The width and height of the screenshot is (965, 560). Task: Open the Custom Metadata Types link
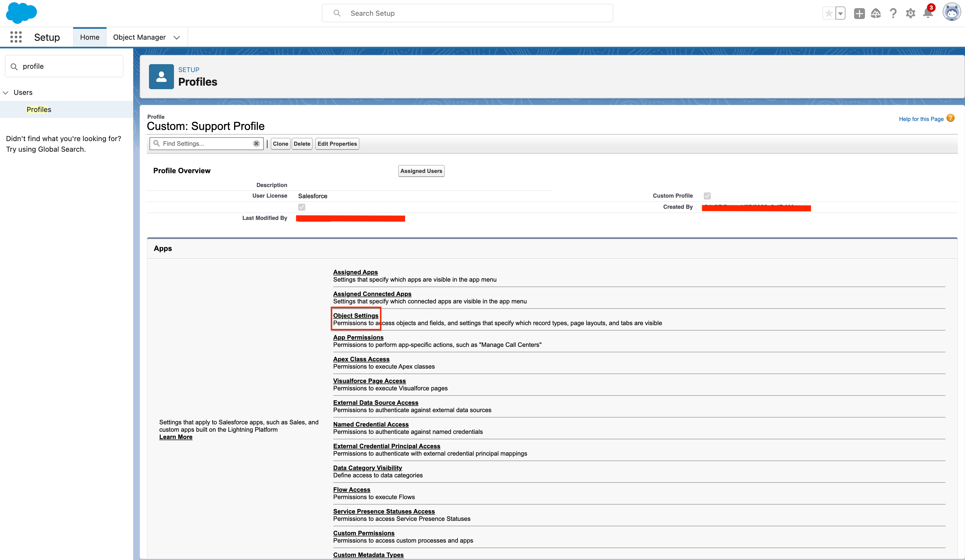pos(368,555)
